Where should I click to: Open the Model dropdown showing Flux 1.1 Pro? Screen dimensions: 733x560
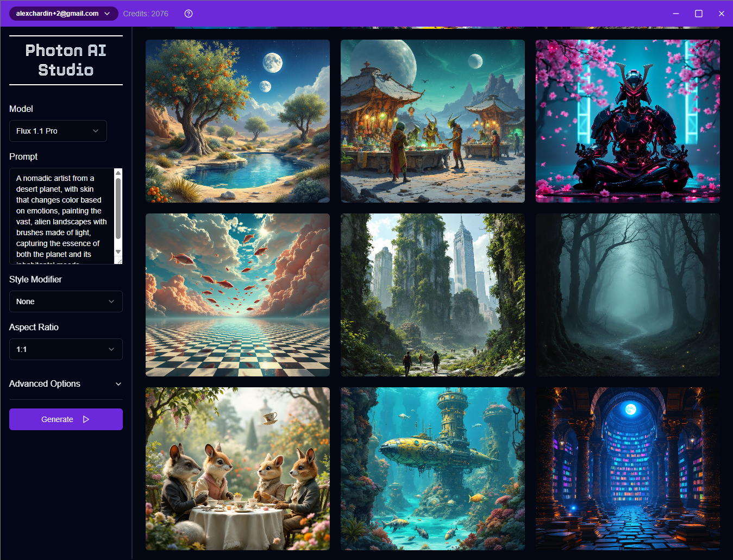(58, 131)
